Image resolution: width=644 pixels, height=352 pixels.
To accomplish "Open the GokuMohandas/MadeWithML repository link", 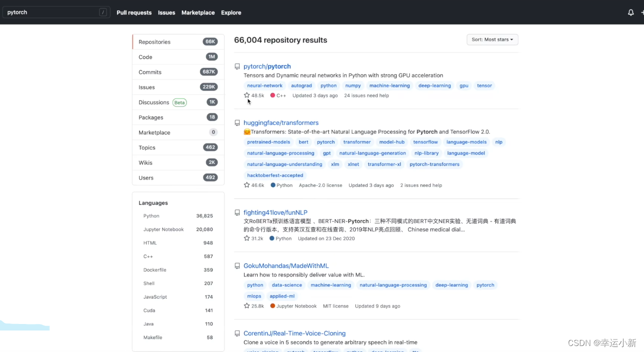I will (286, 266).
